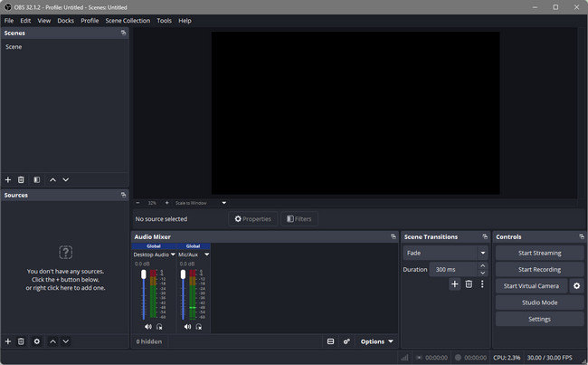Viewport: 588px width, 365px height.
Task: Click the streaming connection signal icon in status bar
Action: coord(404,358)
